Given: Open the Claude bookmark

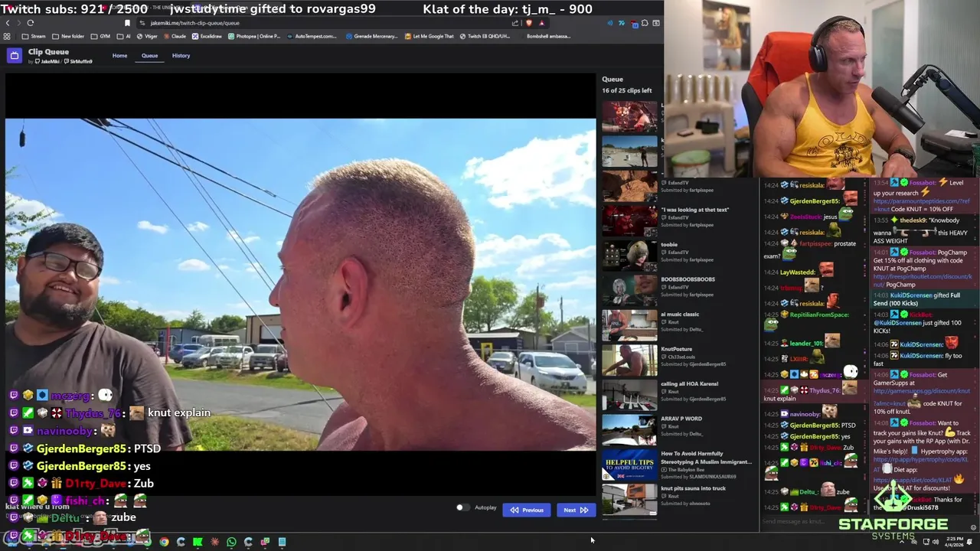Looking at the screenshot, I should click(x=174, y=36).
